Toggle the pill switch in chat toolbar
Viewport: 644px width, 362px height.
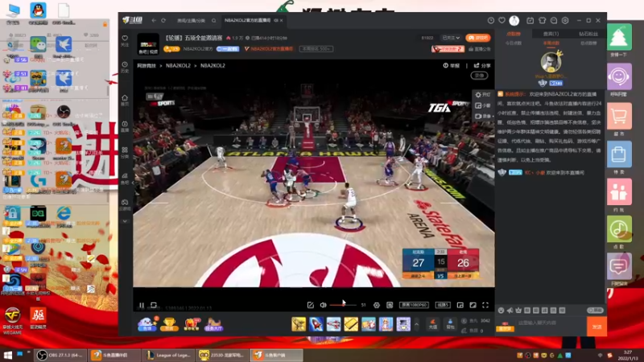click(x=595, y=311)
